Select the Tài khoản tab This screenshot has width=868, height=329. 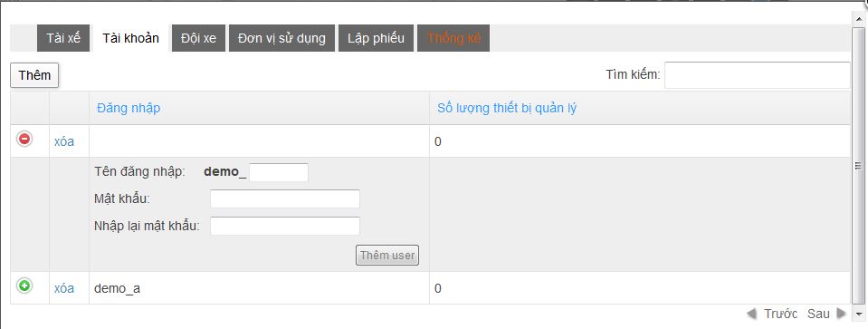coord(130,38)
